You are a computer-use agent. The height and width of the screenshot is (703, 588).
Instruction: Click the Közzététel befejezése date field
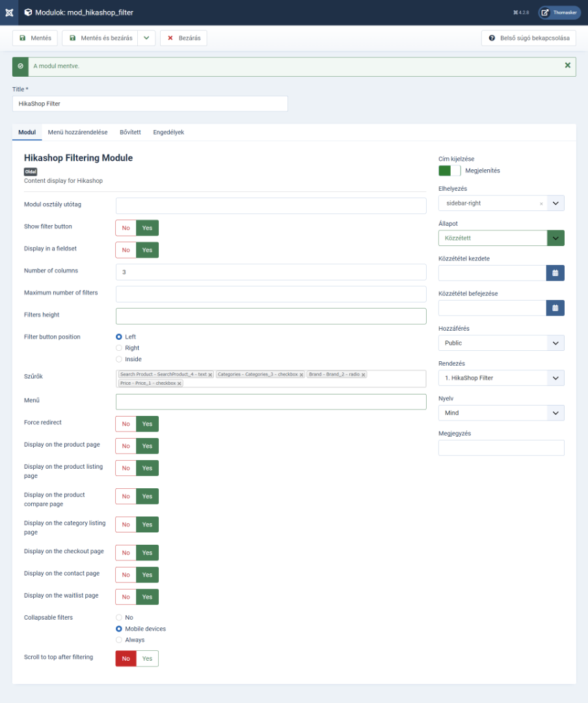(x=492, y=308)
